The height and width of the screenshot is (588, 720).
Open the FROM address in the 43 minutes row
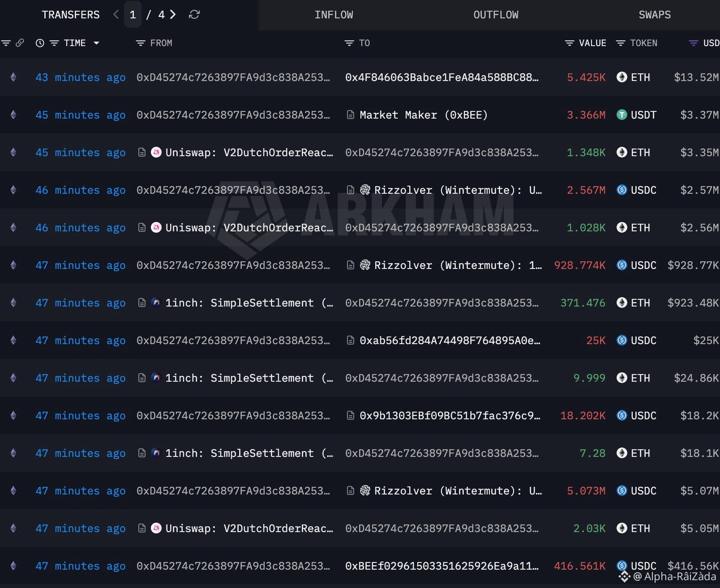233,77
